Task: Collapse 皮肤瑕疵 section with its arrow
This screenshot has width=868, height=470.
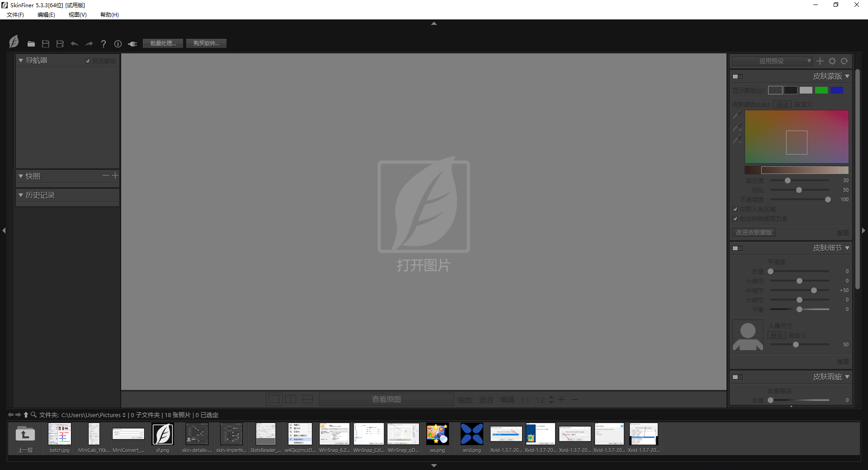Action: pyautogui.click(x=847, y=377)
